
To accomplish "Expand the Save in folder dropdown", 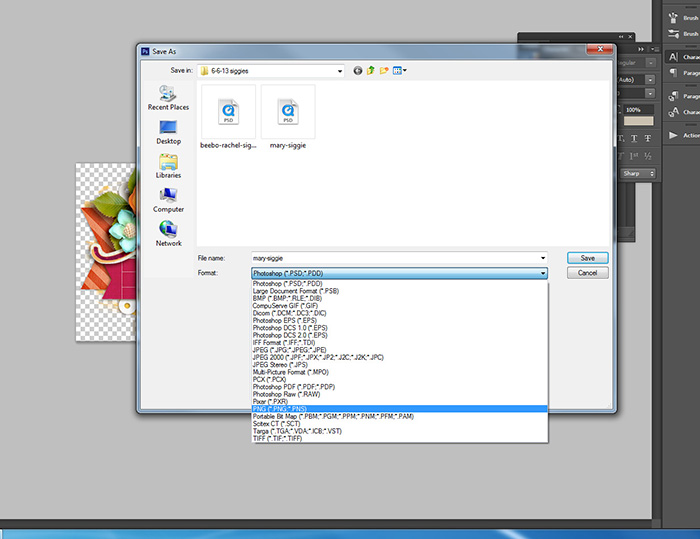I will click(x=340, y=71).
